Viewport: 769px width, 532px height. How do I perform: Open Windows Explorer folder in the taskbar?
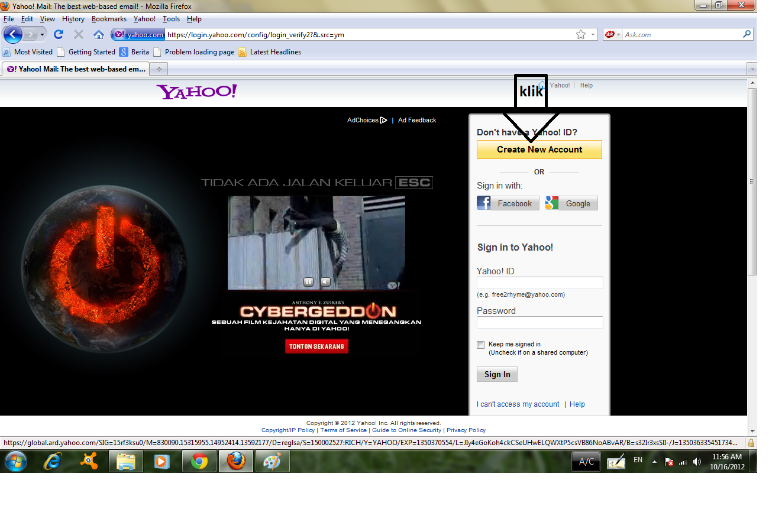pyautogui.click(x=126, y=461)
